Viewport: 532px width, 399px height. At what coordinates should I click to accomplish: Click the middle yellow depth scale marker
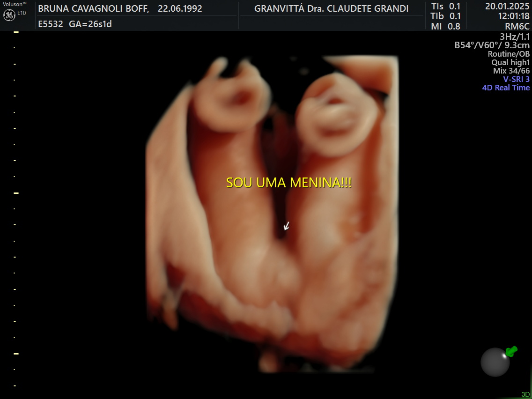tap(16, 192)
